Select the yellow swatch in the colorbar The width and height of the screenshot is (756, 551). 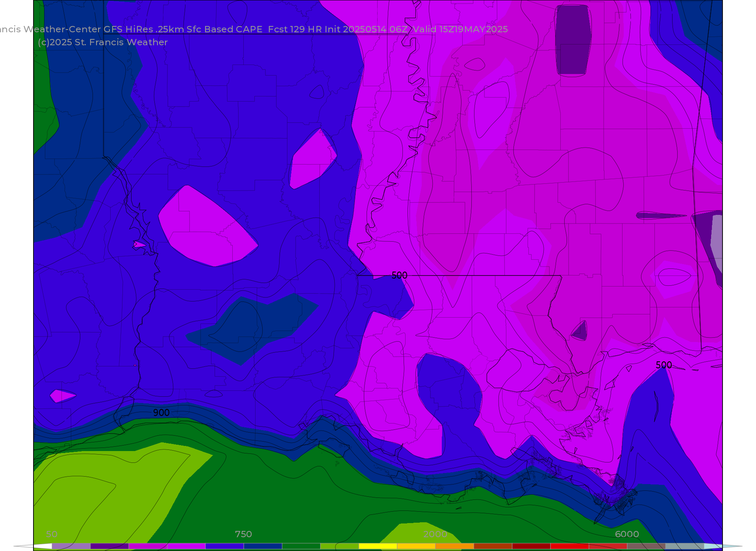tap(378, 546)
